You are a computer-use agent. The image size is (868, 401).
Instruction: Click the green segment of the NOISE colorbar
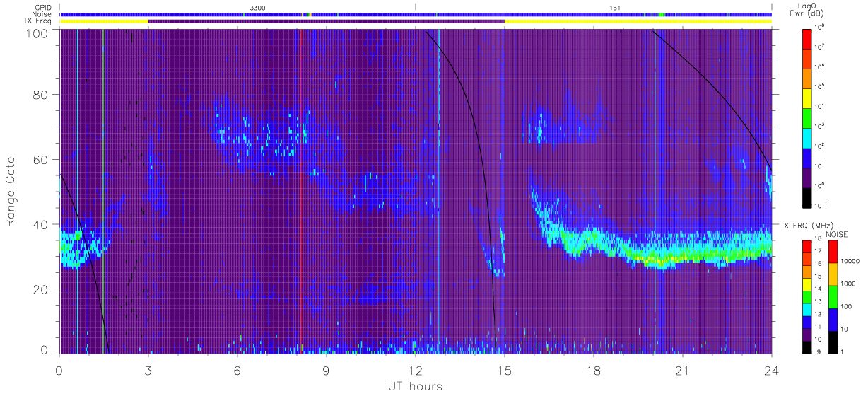[x=833, y=297]
